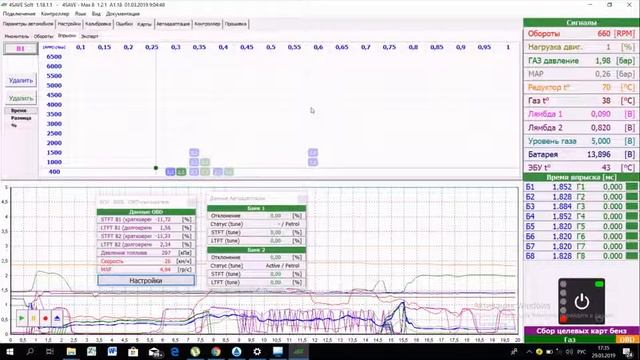Click the green indicator next to Г8
The image size is (640, 360).
[x=631, y=256]
